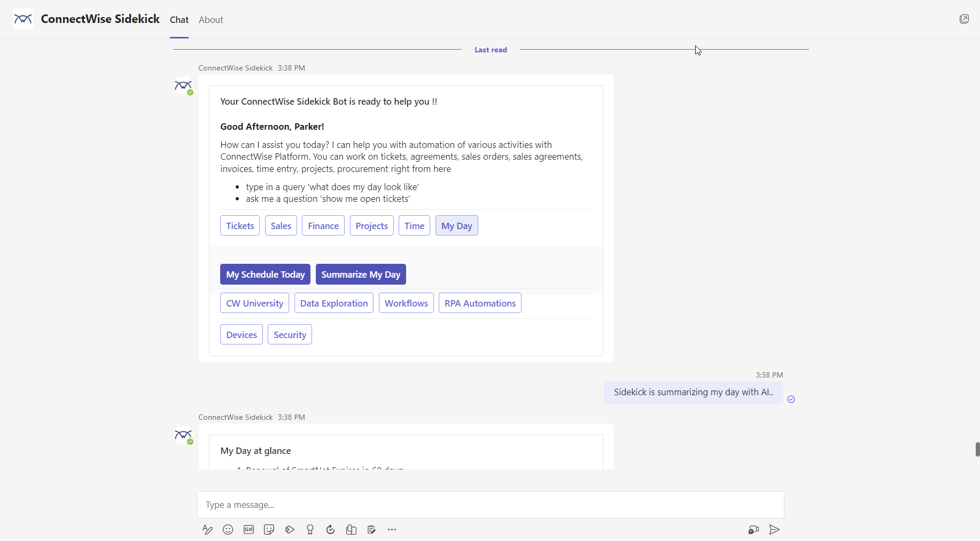The height and width of the screenshot is (541, 980).
Task: Click the chat vertical scrollbar thumb
Action: click(x=977, y=449)
